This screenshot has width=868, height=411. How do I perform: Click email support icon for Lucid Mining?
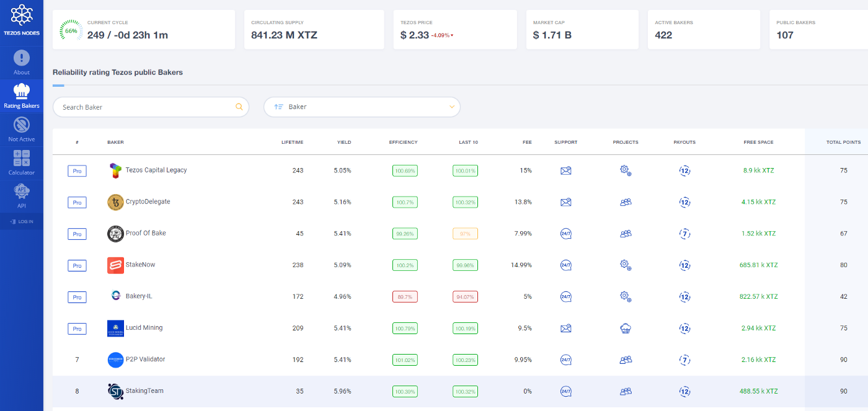point(565,329)
